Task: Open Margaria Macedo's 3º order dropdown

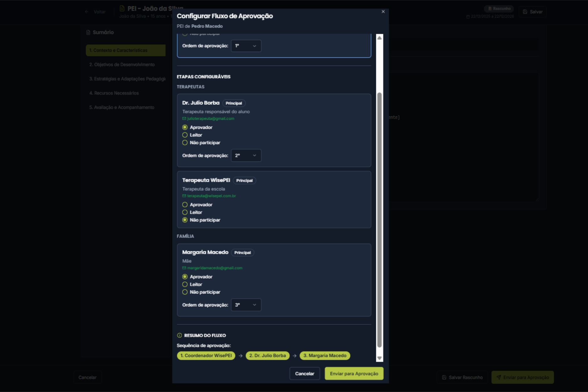Action: (x=246, y=305)
